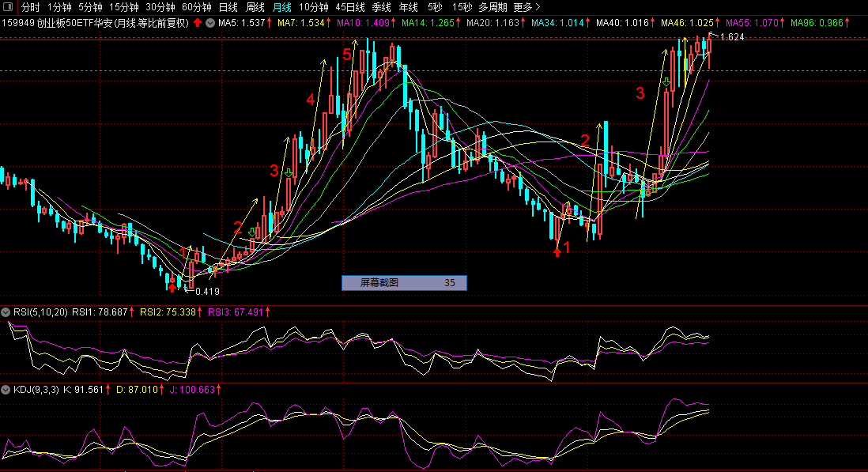Switch to 日线 daily chart
This screenshot has height=472, width=868.
coord(228,7)
